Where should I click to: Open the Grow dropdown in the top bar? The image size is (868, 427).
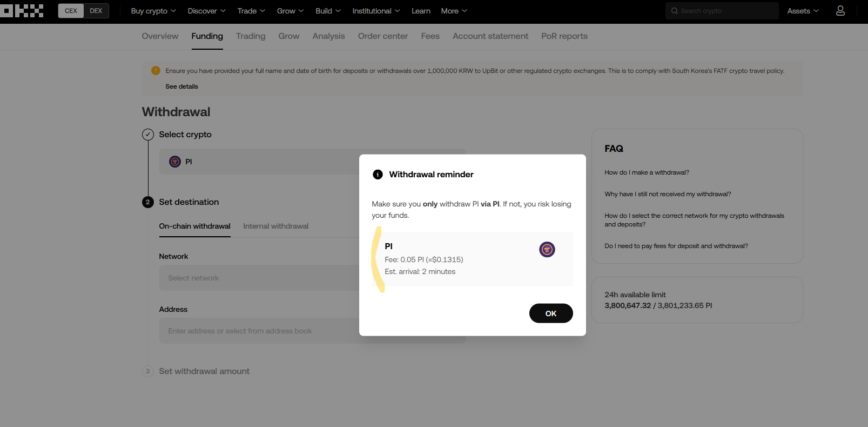(x=291, y=11)
